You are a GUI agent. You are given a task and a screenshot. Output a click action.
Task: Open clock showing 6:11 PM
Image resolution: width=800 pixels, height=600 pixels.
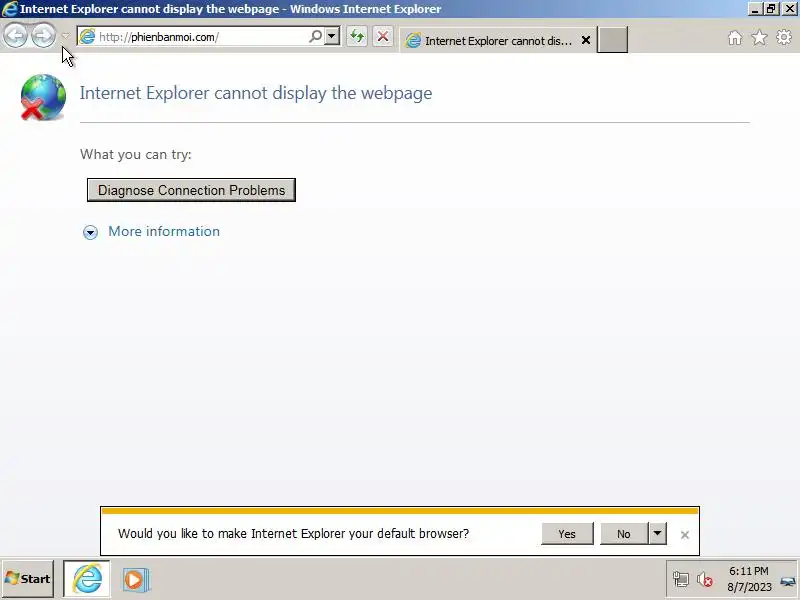[748, 579]
